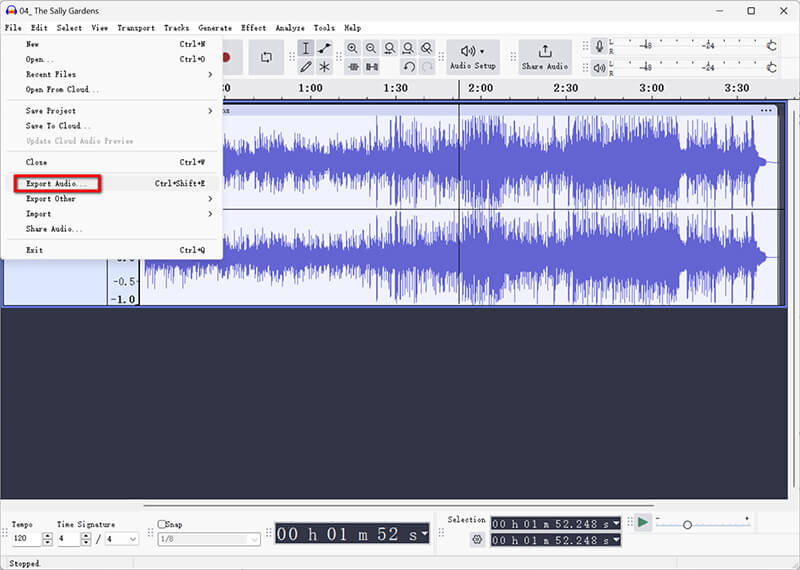Click the time signature numerator spinner arrows
Viewport: 800px width, 570px height.
[x=86, y=539]
